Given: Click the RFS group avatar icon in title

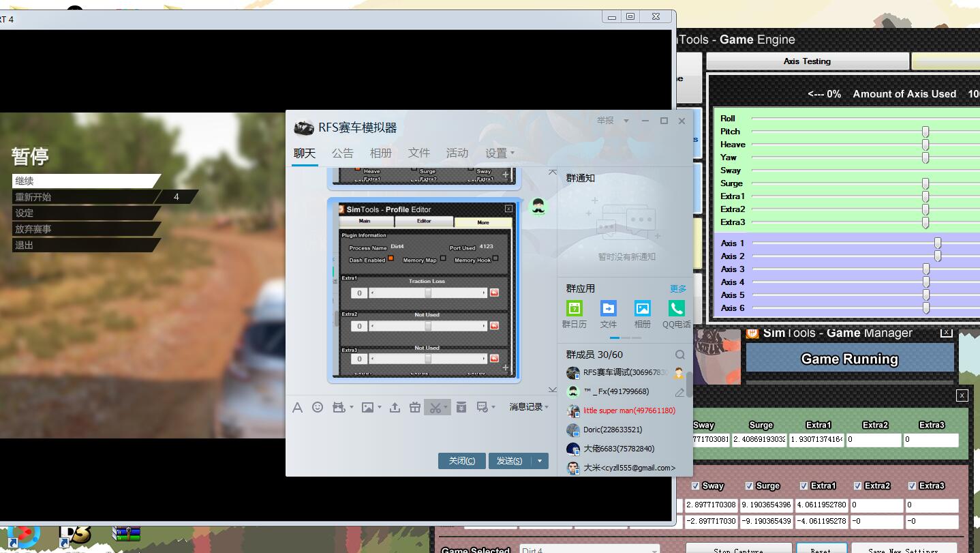Looking at the screenshot, I should [x=304, y=128].
